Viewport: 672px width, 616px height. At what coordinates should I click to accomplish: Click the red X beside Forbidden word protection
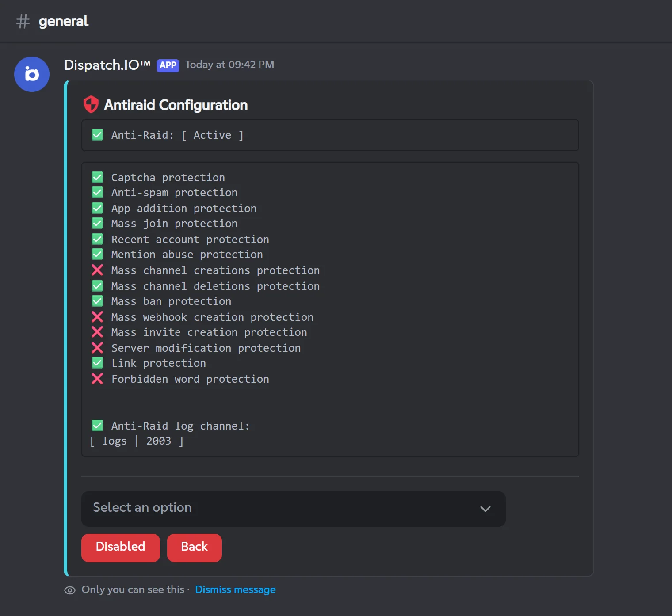[97, 379]
